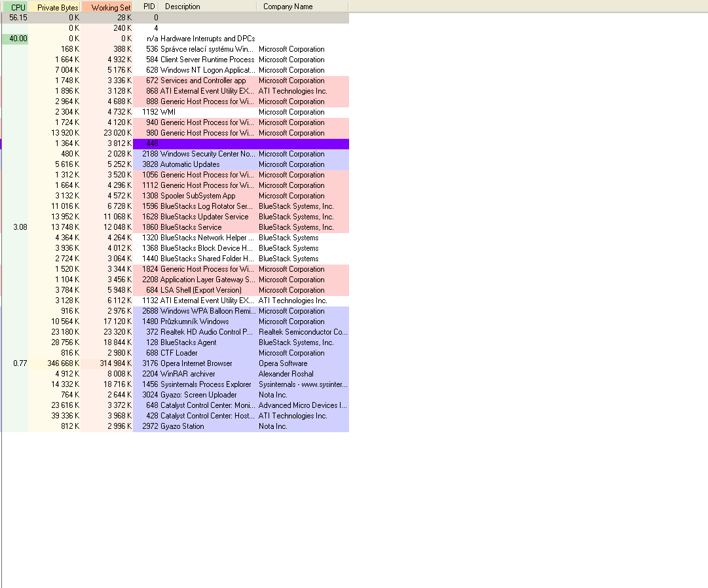Select the BlueStacks Shared Folder row

pos(175,259)
